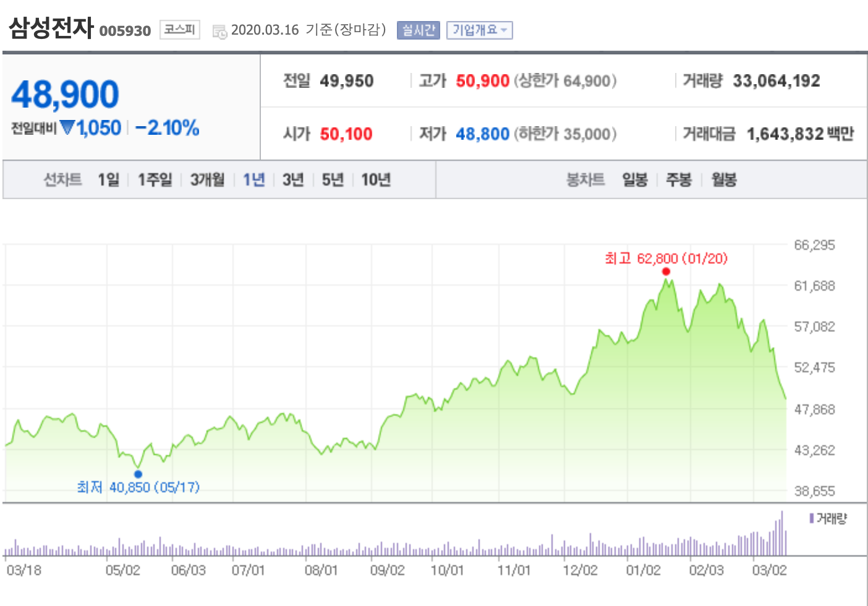The width and height of the screenshot is (868, 606).
Task: Click the 2020.03.16 기준(장마감) date text
Action: (x=308, y=30)
